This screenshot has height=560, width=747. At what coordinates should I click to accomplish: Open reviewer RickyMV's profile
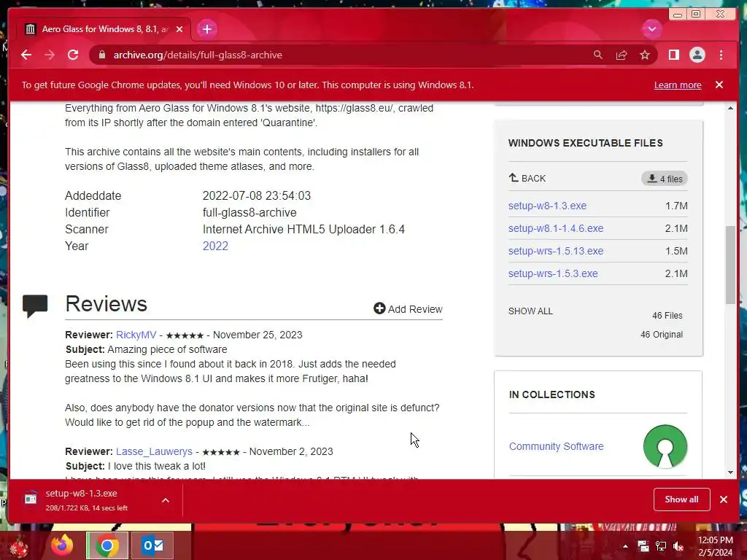[x=136, y=335]
